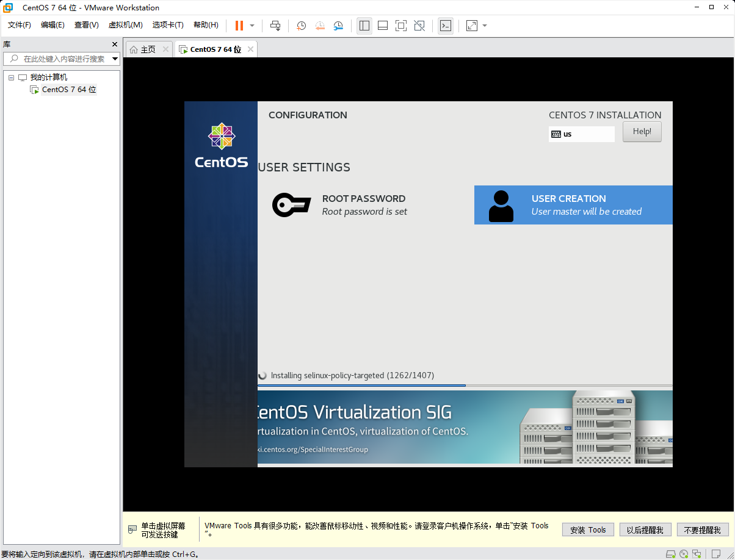The image size is (735, 560).
Task: Open the 选项卡(T) menu
Action: pyautogui.click(x=168, y=25)
